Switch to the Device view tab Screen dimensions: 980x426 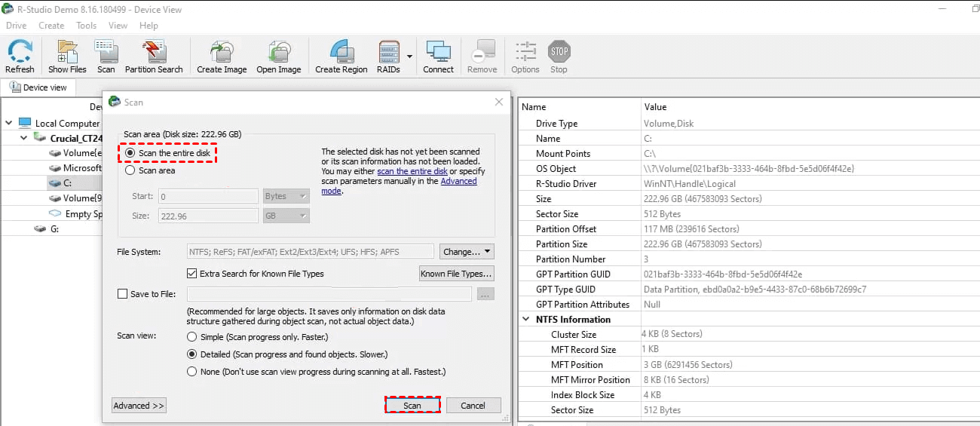[38, 87]
